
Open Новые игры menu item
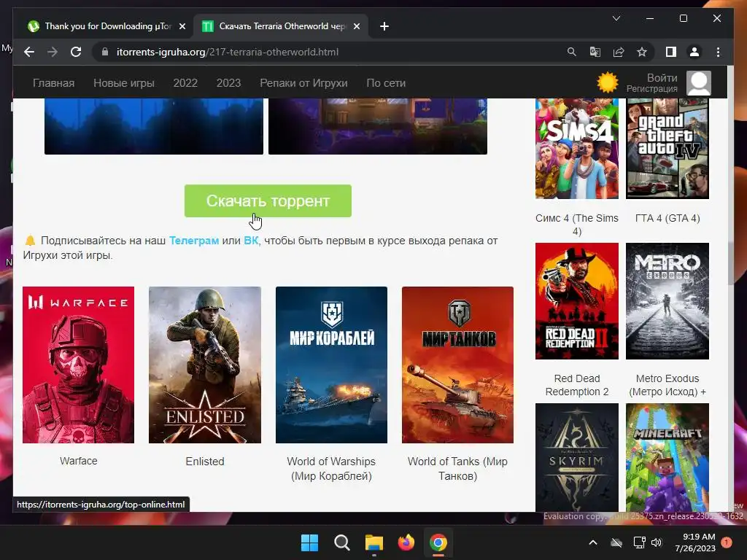point(124,83)
